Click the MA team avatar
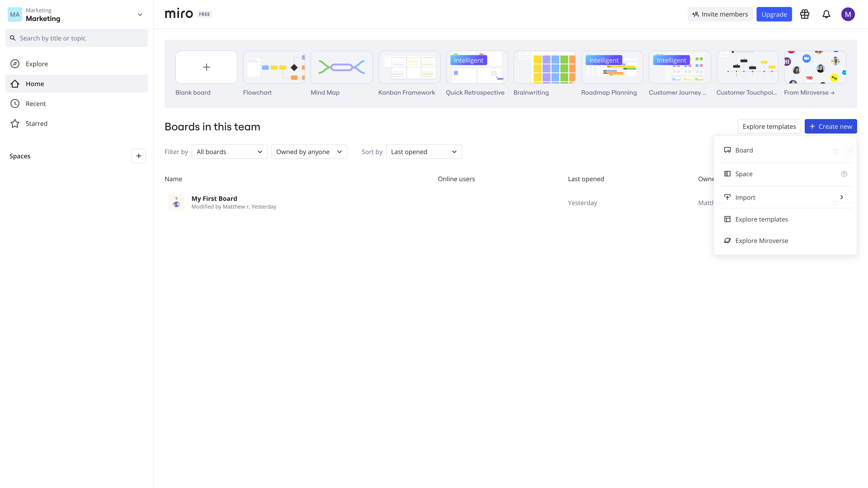This screenshot has width=868, height=488. [15, 14]
